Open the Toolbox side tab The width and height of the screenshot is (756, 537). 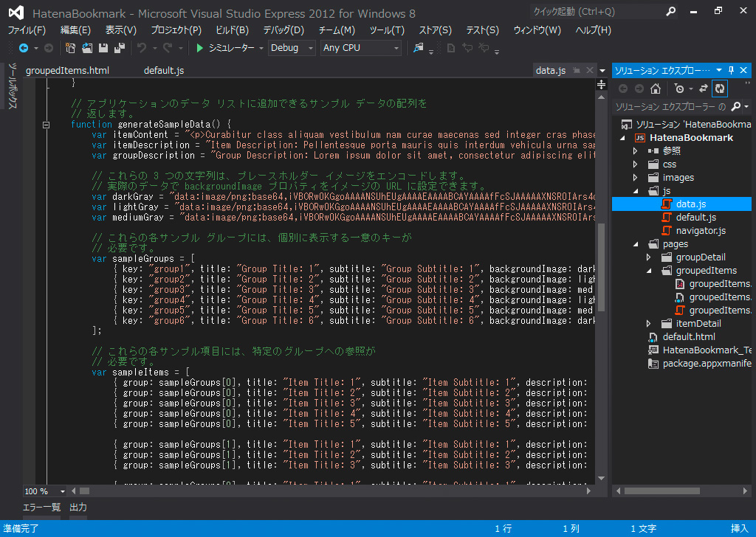click(x=13, y=87)
